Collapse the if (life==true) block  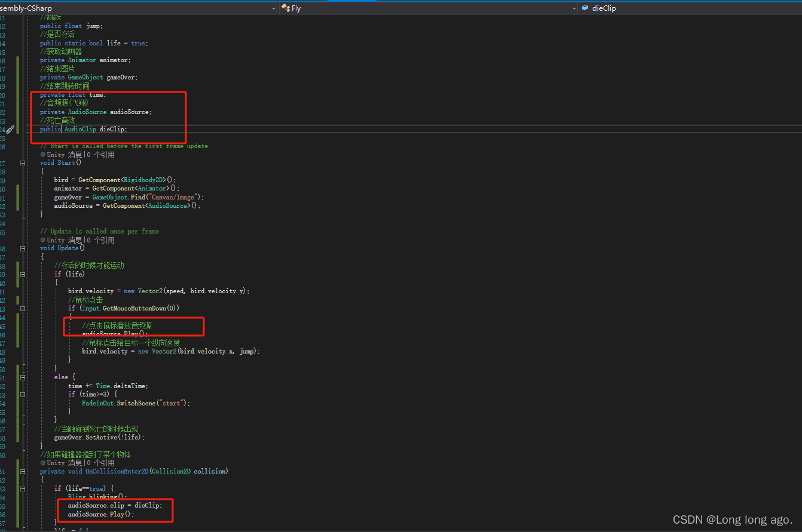23,488
